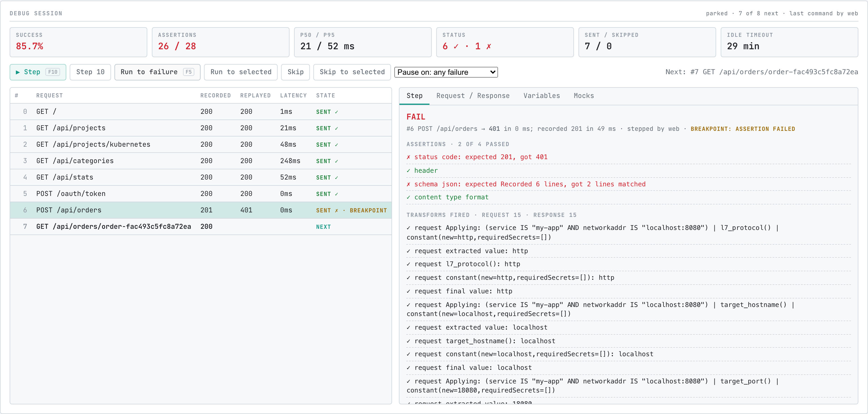Click the Step 10 button
Image resolution: width=868 pixels, height=414 pixels.
90,72
